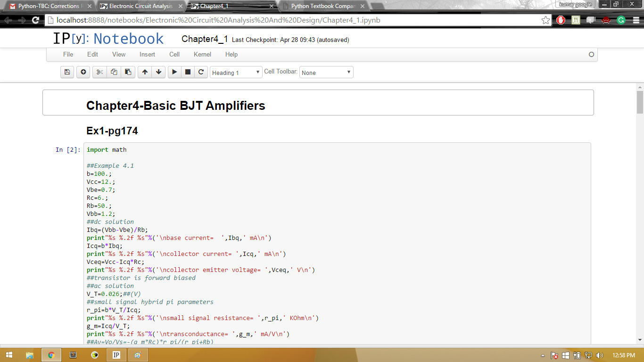Click the IPython Notebook logo link
Viewport: 644px width, 362px height.
coord(108,39)
